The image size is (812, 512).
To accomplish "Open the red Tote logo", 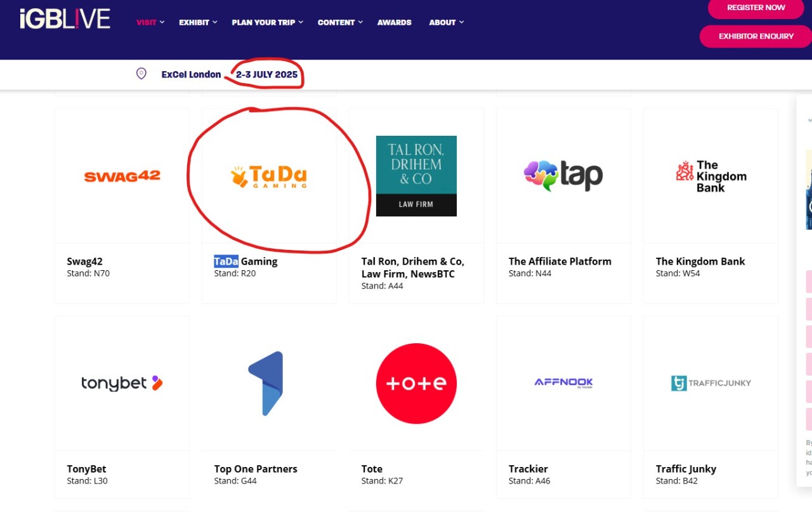I will coord(416,383).
